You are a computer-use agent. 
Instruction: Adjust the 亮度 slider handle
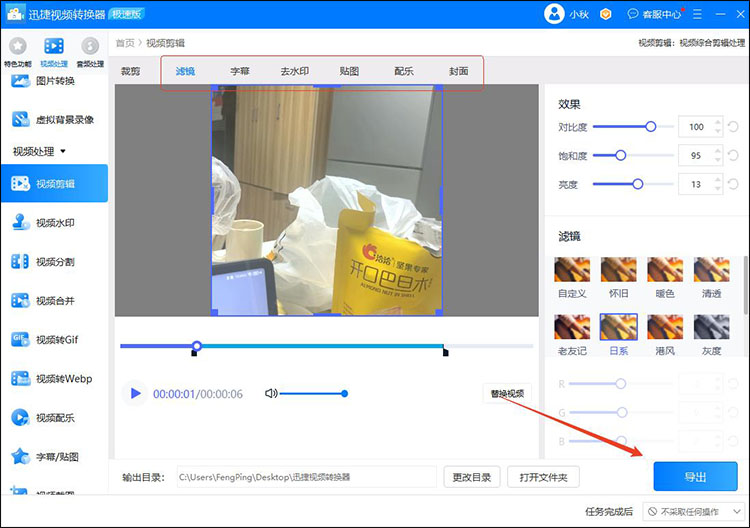coord(638,184)
